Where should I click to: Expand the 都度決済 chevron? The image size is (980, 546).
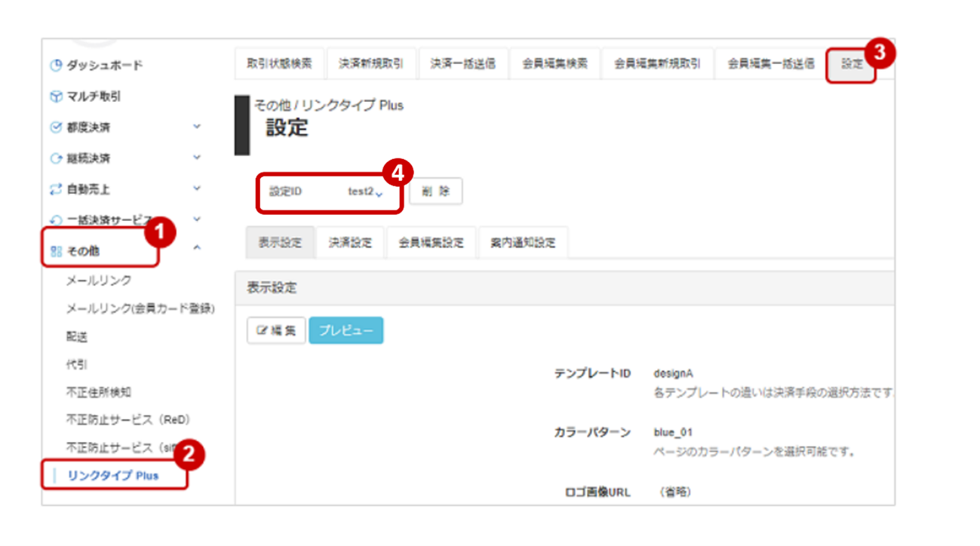tap(196, 127)
